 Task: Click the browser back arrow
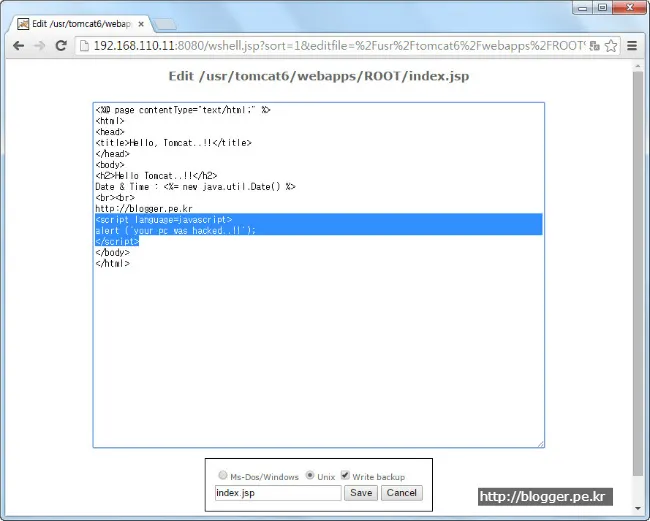[x=18, y=46]
